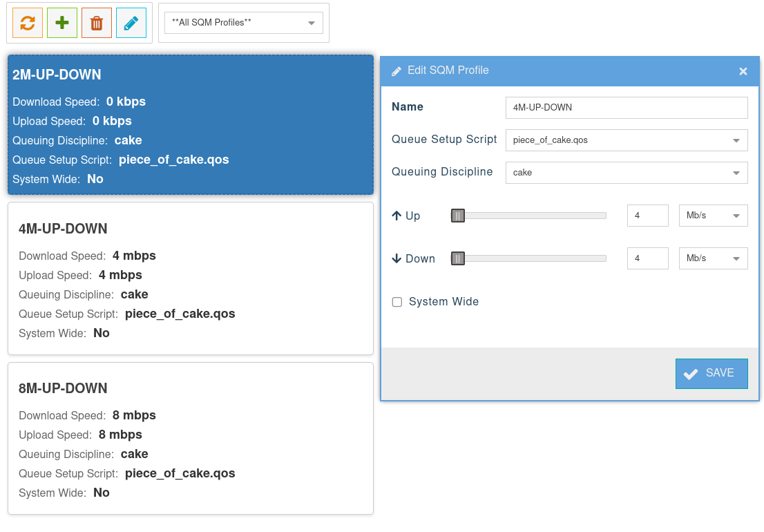Viewport: 764px width, 532px height.
Task: Expand the Queue Setup Script dropdown
Action: (626, 140)
